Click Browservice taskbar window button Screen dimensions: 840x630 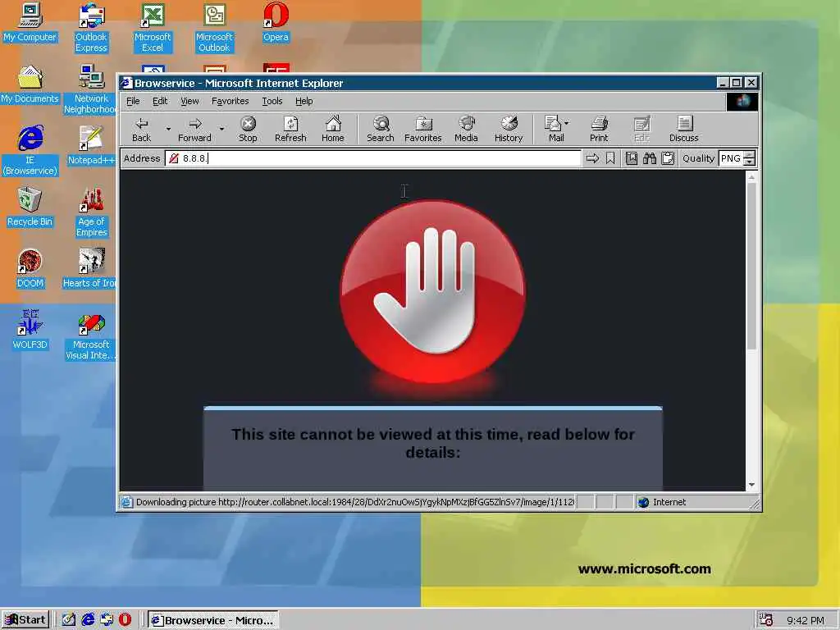(213, 620)
